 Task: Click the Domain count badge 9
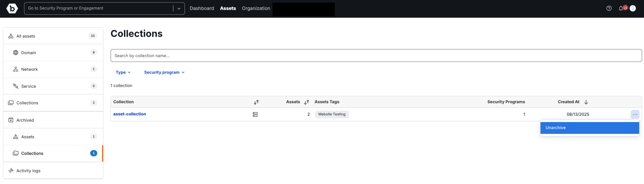94,52
